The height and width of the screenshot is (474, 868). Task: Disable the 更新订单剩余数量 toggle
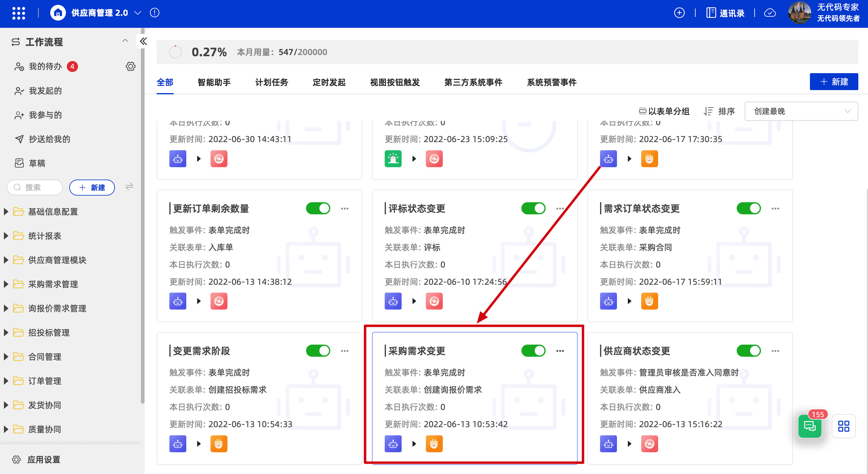tap(318, 209)
